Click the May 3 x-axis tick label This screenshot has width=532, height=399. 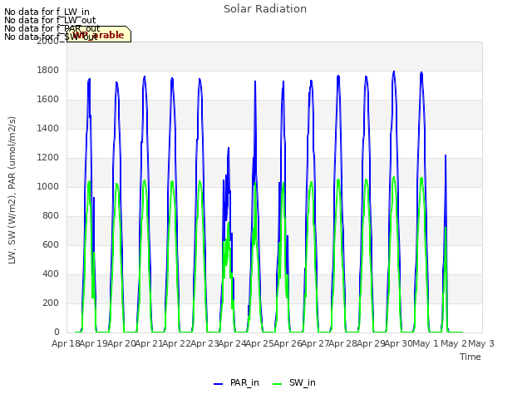[x=481, y=343]
